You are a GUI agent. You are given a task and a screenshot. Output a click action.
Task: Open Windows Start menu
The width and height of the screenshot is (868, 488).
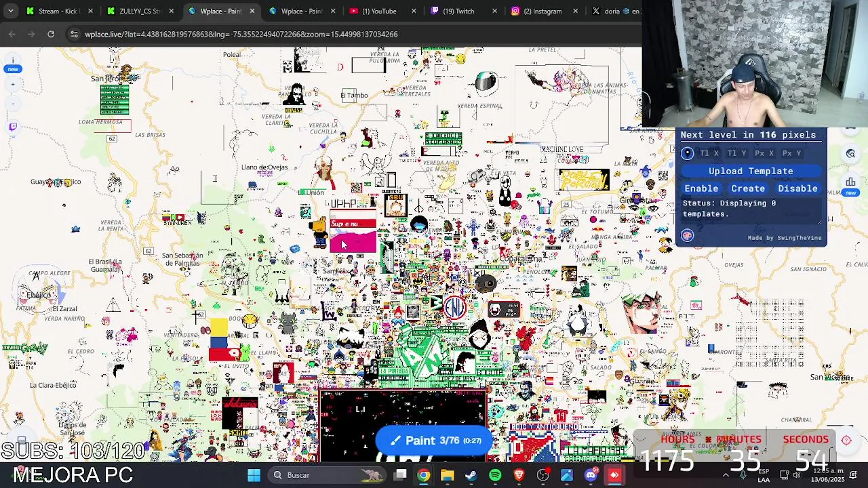click(x=254, y=475)
